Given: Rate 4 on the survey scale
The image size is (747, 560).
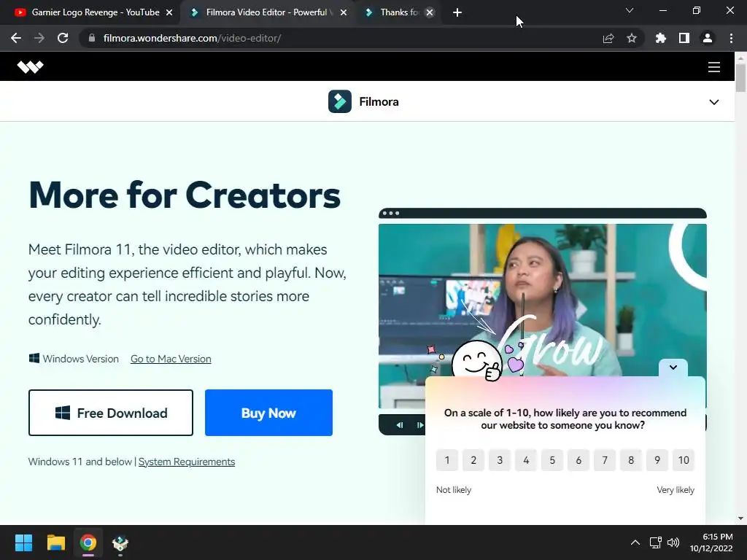Looking at the screenshot, I should [526, 460].
